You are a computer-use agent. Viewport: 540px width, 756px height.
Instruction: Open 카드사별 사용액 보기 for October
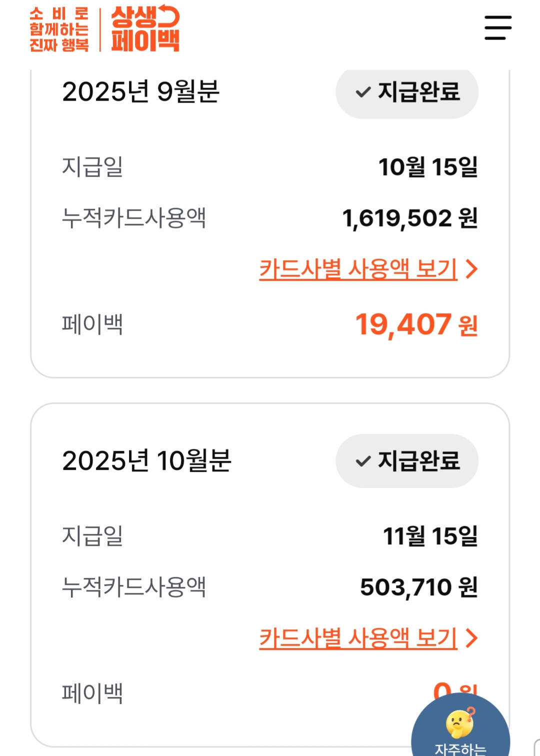click(x=358, y=638)
